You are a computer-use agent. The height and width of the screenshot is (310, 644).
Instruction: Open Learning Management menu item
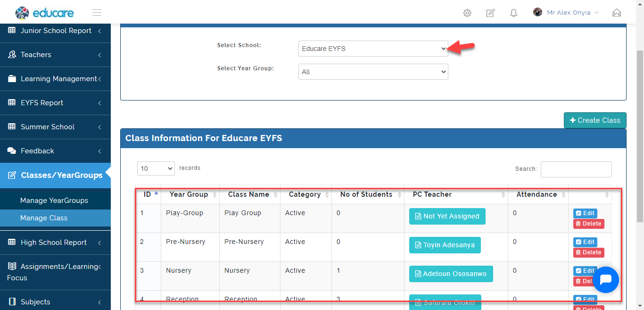click(x=55, y=79)
